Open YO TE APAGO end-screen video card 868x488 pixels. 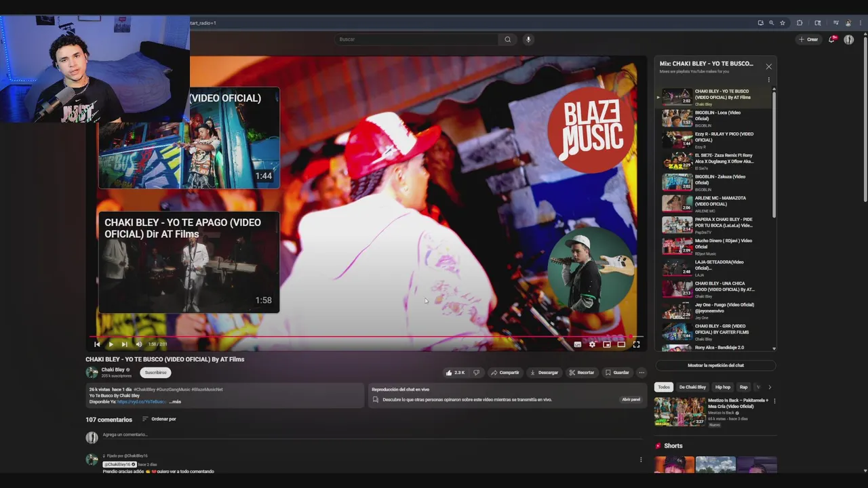189,262
